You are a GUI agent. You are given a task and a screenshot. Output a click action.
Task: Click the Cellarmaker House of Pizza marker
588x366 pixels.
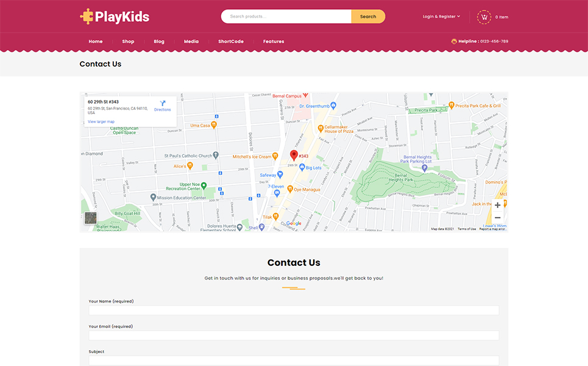[x=321, y=129]
